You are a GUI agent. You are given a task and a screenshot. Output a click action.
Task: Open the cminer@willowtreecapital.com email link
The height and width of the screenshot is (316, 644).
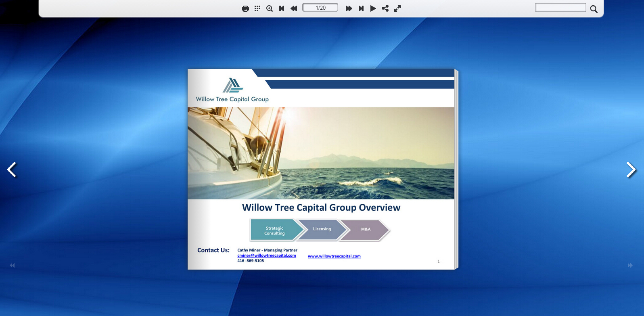[x=267, y=255]
